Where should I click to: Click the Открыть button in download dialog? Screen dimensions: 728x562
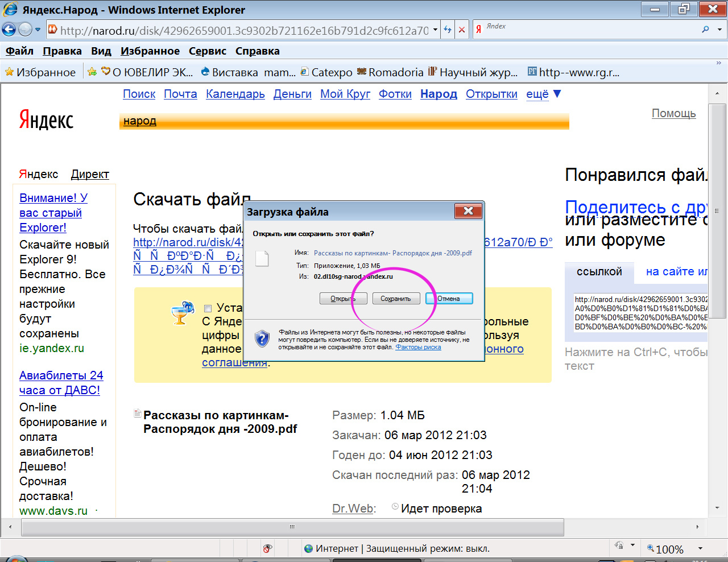coord(343,299)
